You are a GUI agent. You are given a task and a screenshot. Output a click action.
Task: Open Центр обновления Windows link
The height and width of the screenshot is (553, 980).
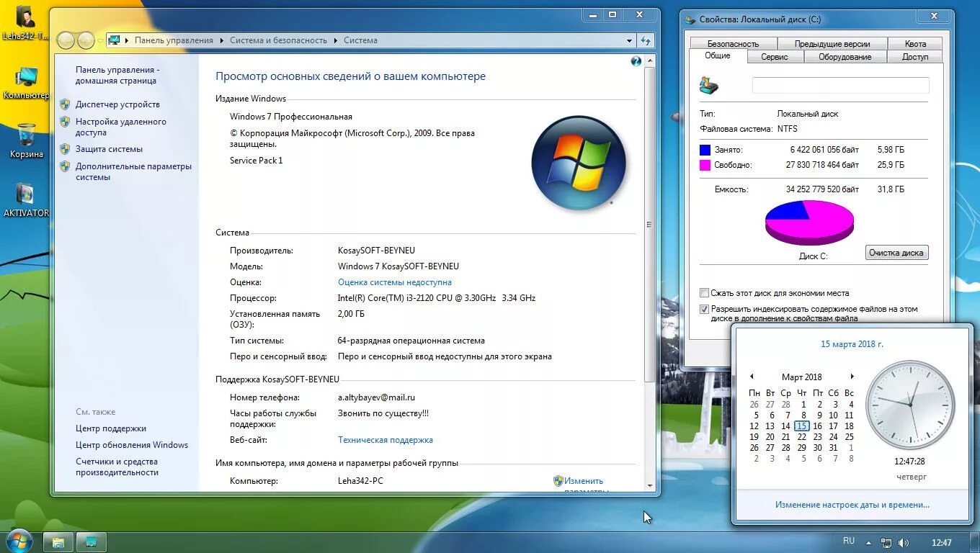click(x=132, y=445)
